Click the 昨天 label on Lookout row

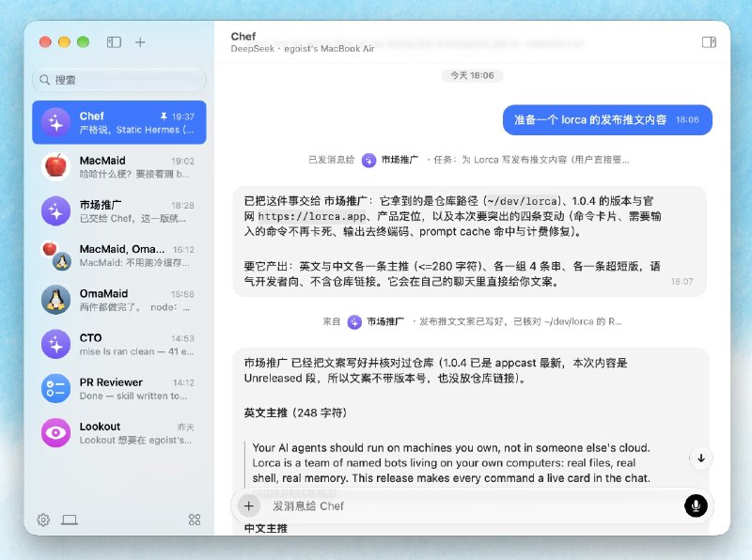click(185, 427)
